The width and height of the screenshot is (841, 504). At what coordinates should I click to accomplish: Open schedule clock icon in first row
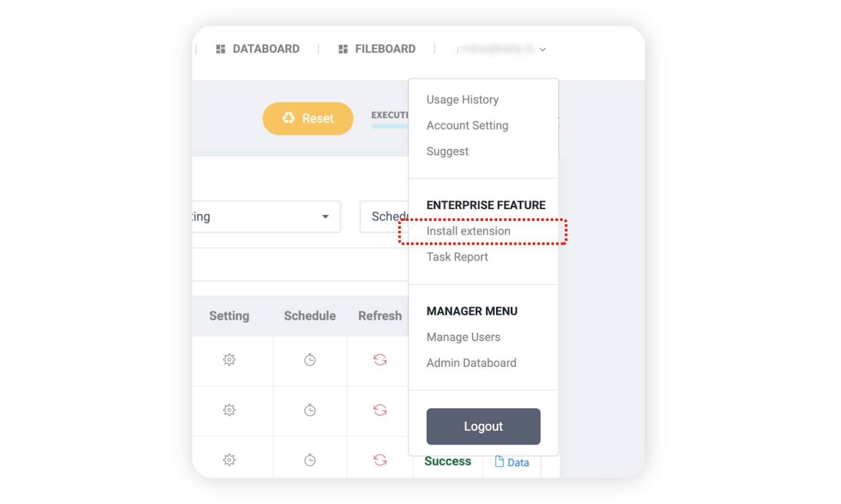click(310, 360)
